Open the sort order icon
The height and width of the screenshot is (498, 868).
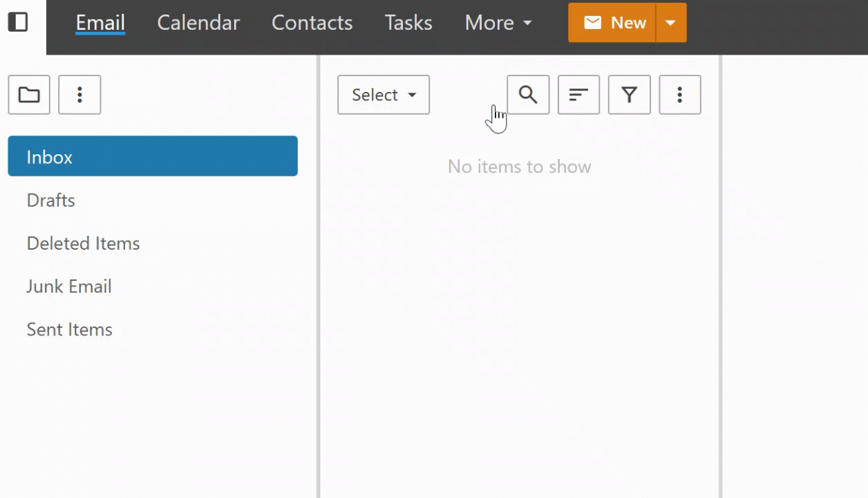[578, 95]
